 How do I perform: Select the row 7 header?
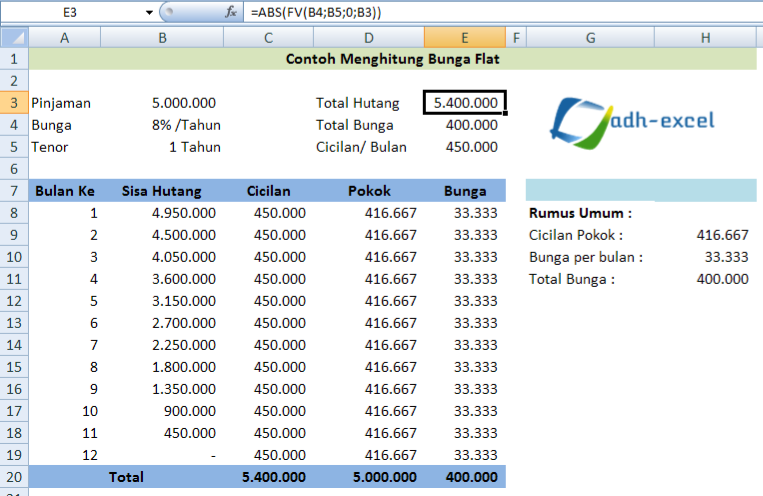pyautogui.click(x=14, y=191)
